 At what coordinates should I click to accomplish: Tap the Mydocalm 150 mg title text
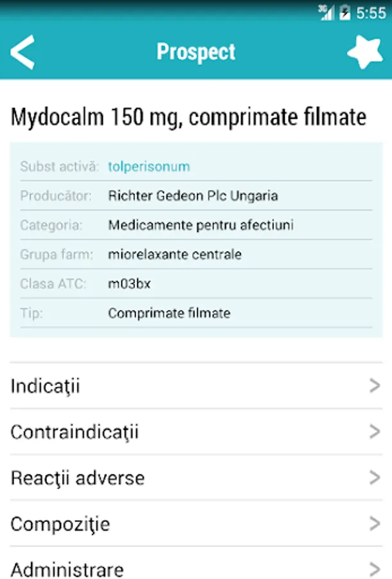coord(188,117)
